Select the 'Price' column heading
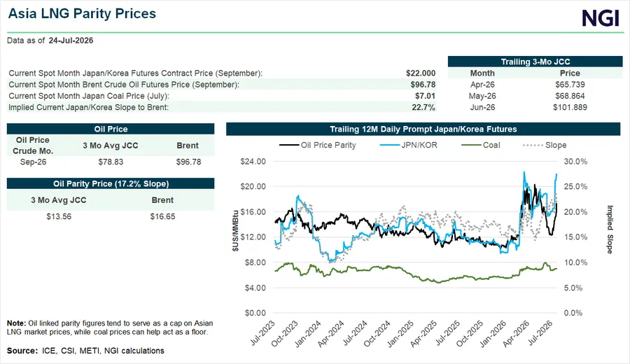 tap(570, 73)
